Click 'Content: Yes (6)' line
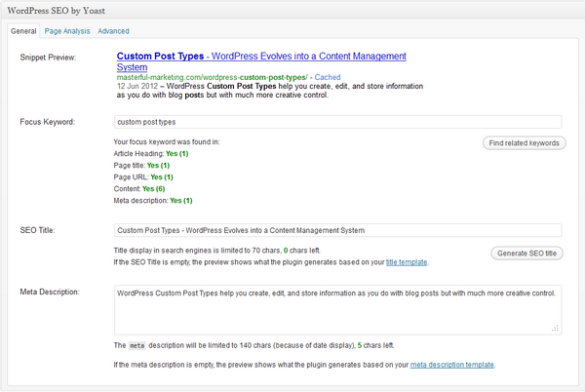Viewport: 585px width, 392px height. tap(139, 189)
